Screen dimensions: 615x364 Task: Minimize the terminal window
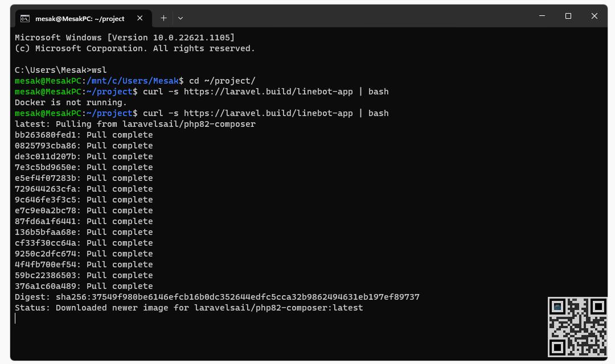(542, 16)
